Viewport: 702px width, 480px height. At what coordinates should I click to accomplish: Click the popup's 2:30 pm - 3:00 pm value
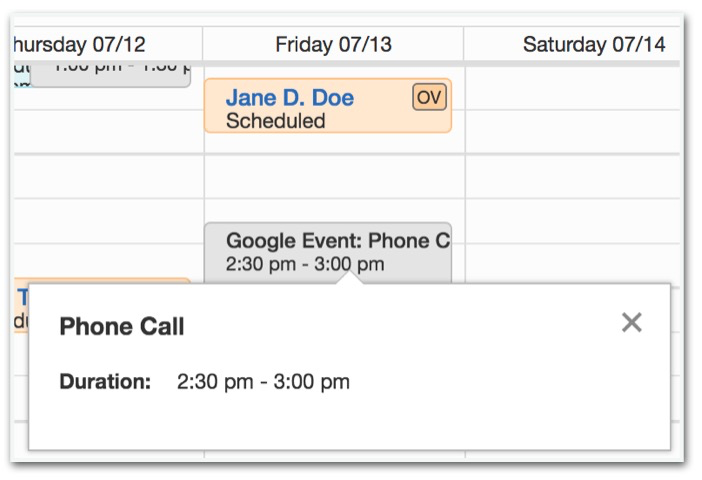click(263, 382)
